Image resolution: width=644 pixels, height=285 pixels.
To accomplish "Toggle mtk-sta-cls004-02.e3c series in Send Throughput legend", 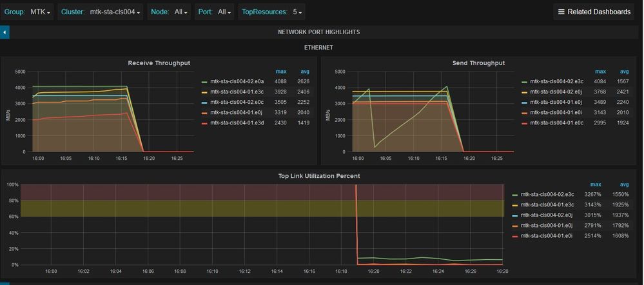I will 556,82.
